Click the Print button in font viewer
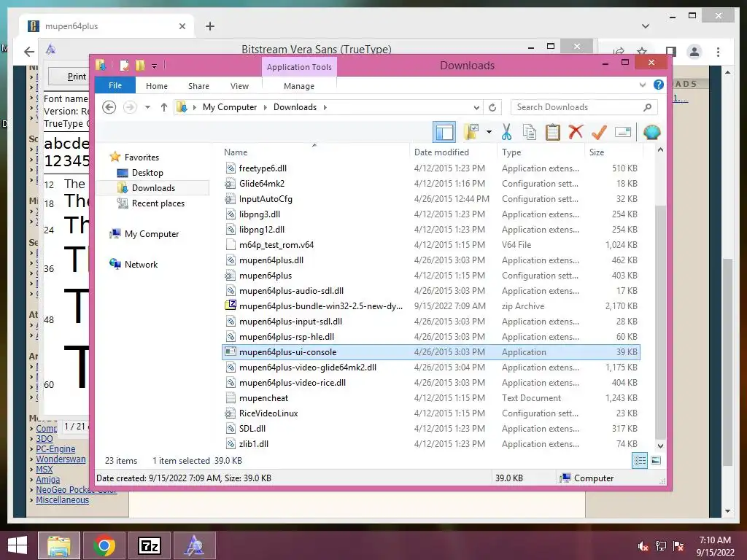The width and height of the screenshot is (747, 560). tap(77, 77)
